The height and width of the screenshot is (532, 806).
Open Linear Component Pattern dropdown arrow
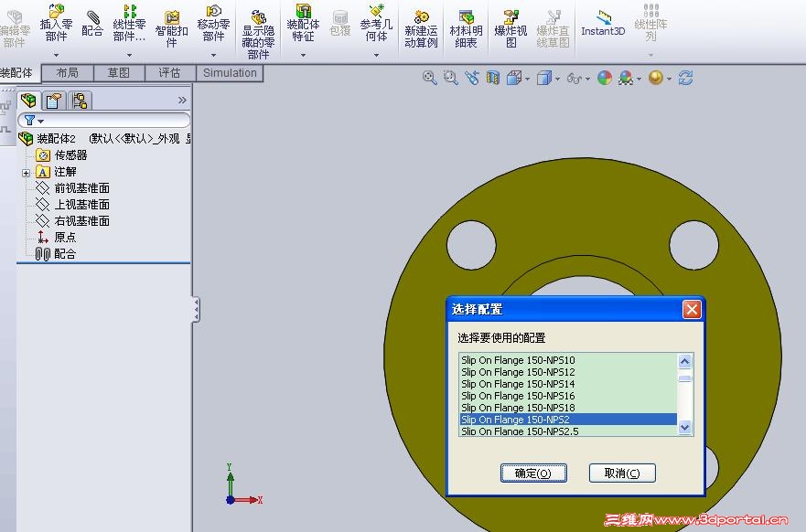tap(129, 55)
